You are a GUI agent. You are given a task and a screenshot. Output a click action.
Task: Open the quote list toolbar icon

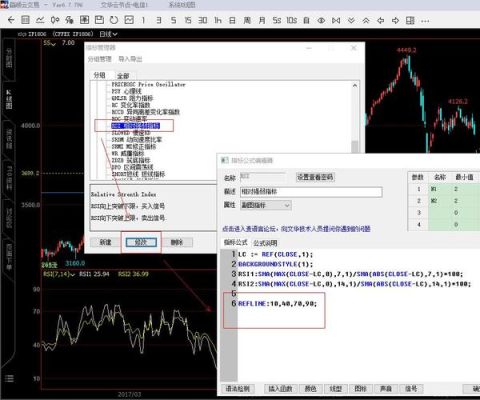tap(25, 20)
